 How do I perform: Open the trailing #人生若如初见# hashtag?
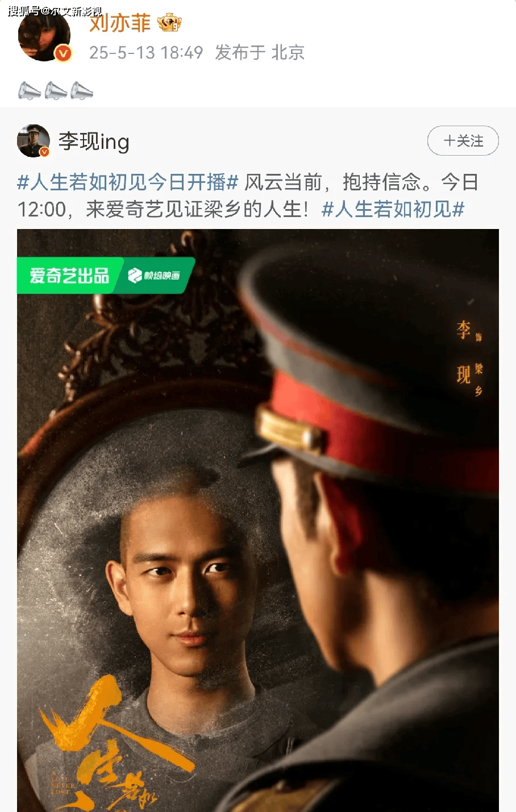[393, 210]
